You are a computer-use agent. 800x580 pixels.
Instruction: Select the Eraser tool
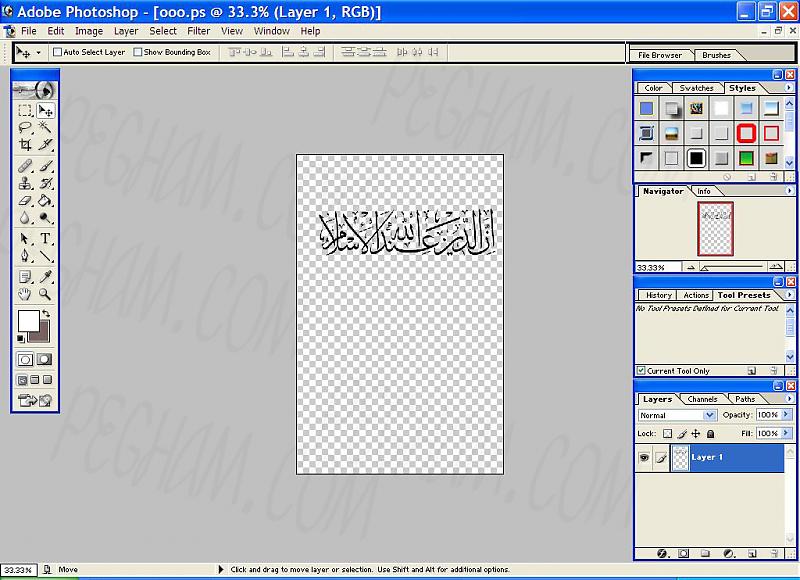click(25, 200)
